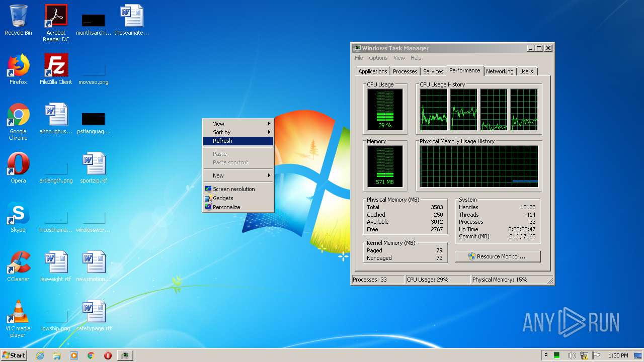Click the CPU Usage 29% meter

point(385,110)
